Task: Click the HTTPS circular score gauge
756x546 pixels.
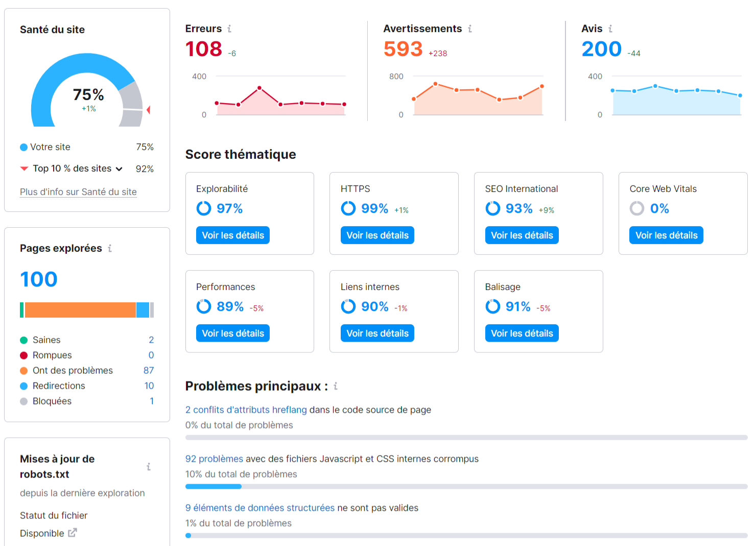Action: click(348, 208)
